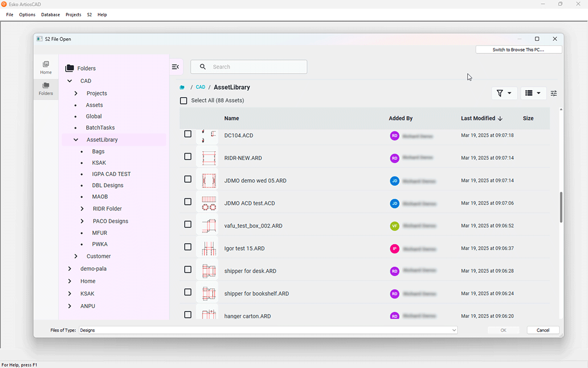Check the box for RIDR-NEW.ARD
588x368 pixels.
(188, 157)
